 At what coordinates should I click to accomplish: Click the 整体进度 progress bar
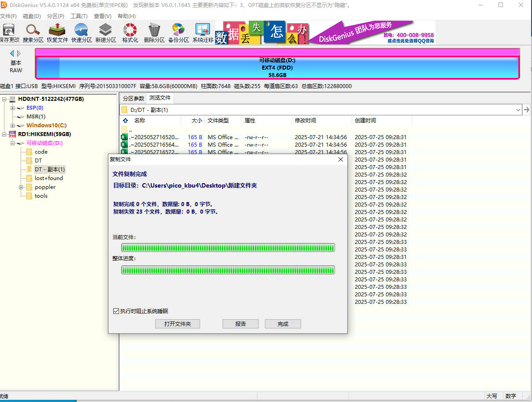tap(228, 269)
